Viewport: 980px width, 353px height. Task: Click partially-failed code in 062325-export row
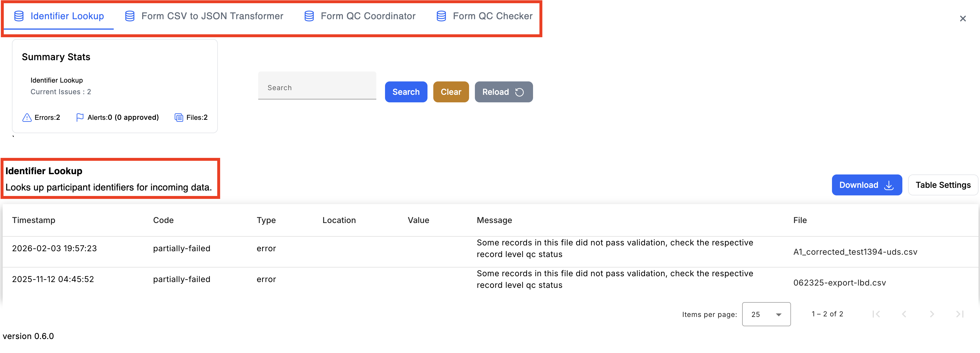tap(181, 279)
